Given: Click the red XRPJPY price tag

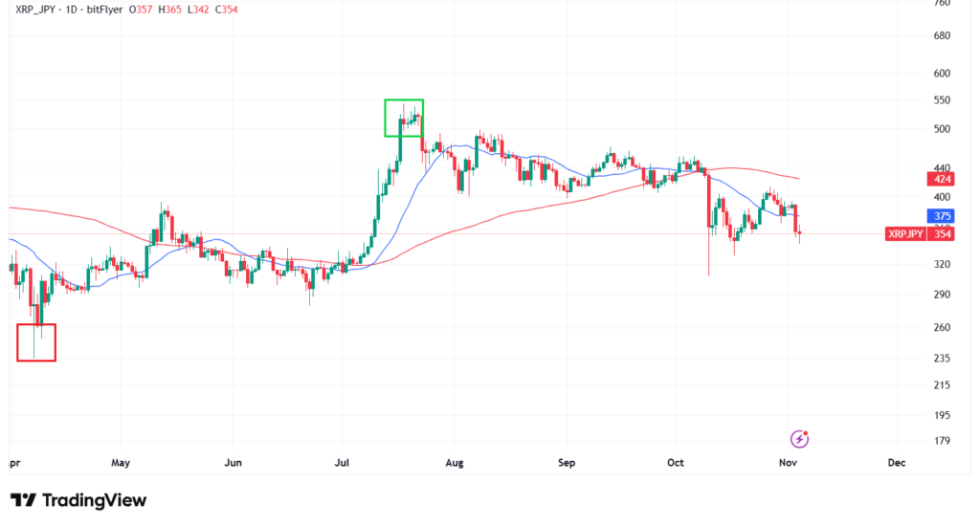Looking at the screenshot, I should [x=904, y=234].
